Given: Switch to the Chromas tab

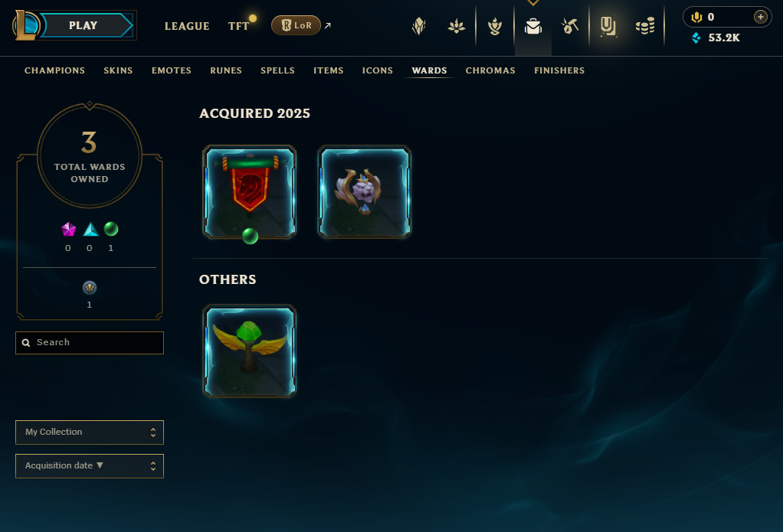Looking at the screenshot, I should 490,70.
